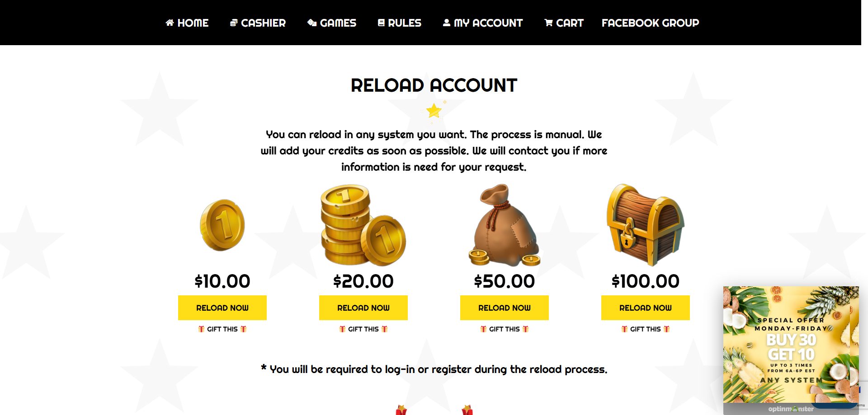Click the stacked gold coins image
The height and width of the screenshot is (415, 868).
coord(363,225)
